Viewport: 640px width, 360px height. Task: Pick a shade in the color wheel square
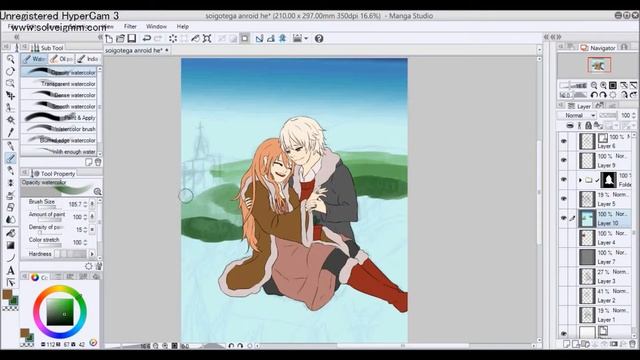(x=60, y=312)
